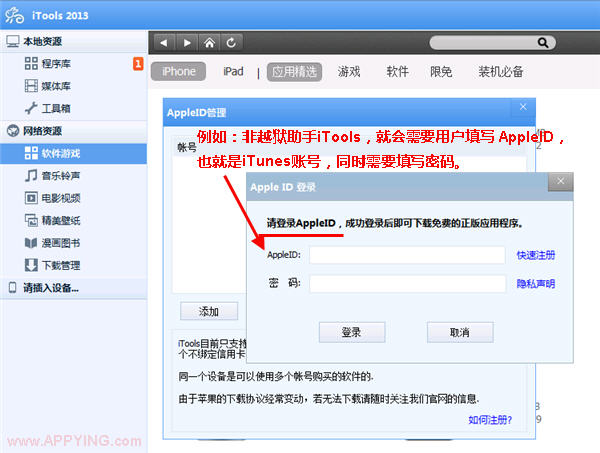Click the back navigation arrow
Screen dimensions: 600x453
[x=164, y=42]
